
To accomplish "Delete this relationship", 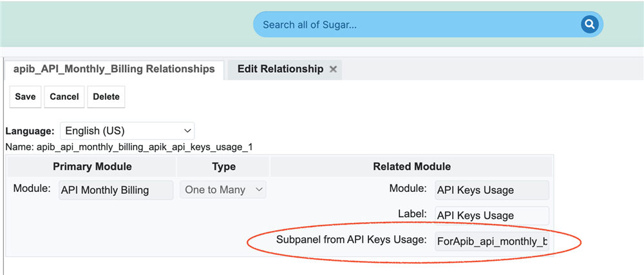I will 106,97.
